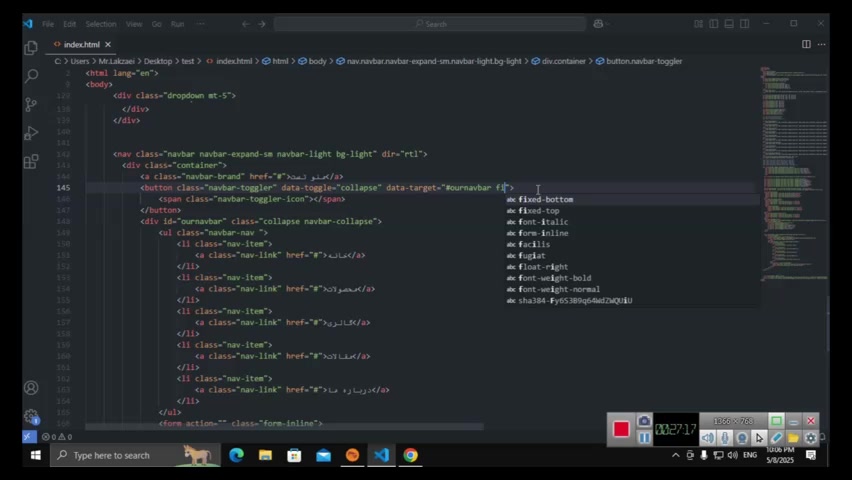Toggle cursor capture in recorder
This screenshot has width=852, height=480.
(759, 438)
